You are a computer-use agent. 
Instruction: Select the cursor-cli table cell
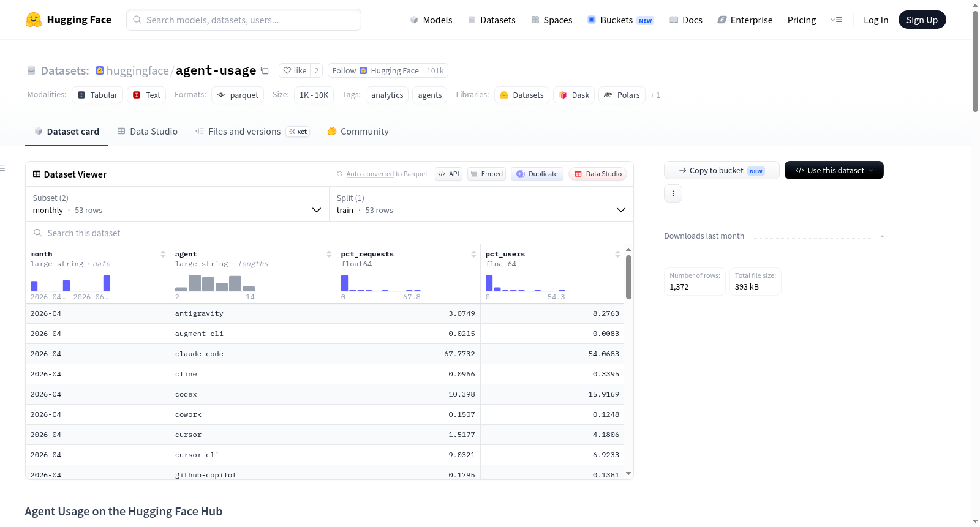[x=252, y=455]
